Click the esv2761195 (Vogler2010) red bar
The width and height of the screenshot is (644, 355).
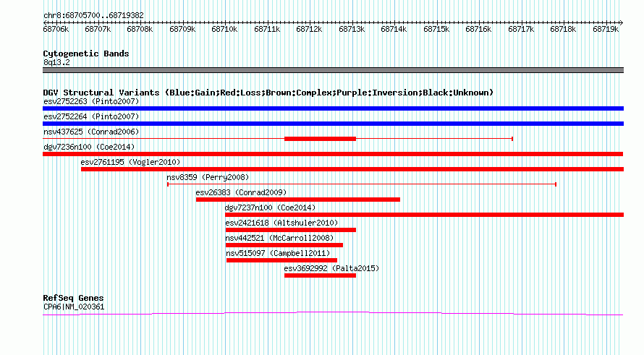pos(352,169)
